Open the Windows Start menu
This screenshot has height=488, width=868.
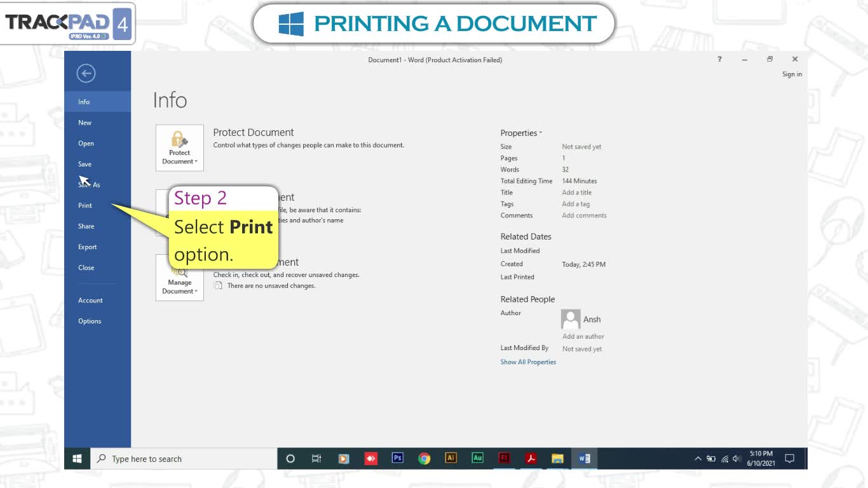77,459
